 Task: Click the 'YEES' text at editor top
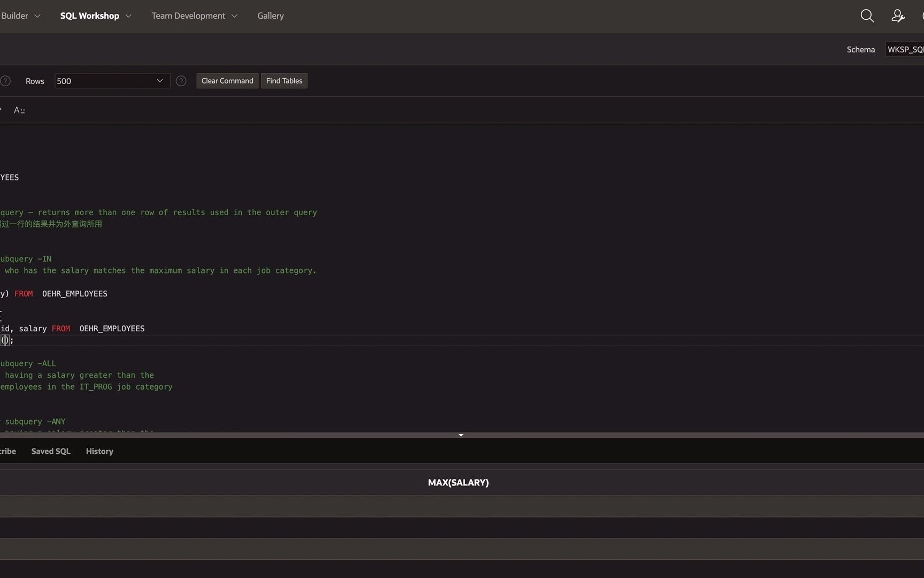tap(10, 178)
